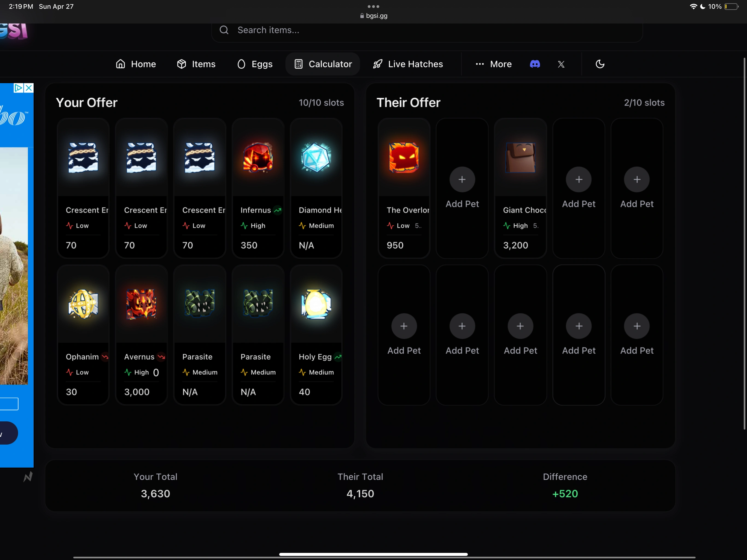747x560 pixels.
Task: Navigate to Home
Action: 136,64
